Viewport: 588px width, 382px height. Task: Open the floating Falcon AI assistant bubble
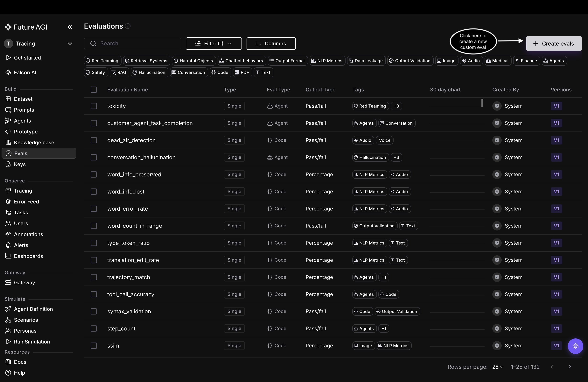pyautogui.click(x=575, y=346)
